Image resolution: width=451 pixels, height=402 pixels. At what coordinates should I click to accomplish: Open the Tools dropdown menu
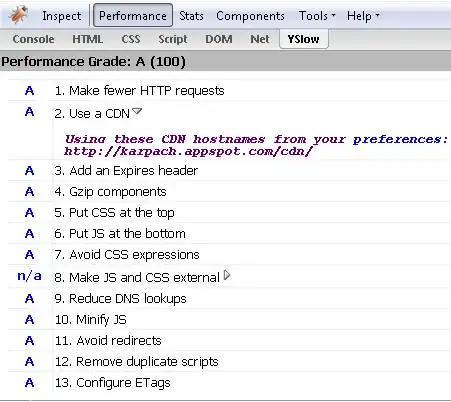coord(317,16)
